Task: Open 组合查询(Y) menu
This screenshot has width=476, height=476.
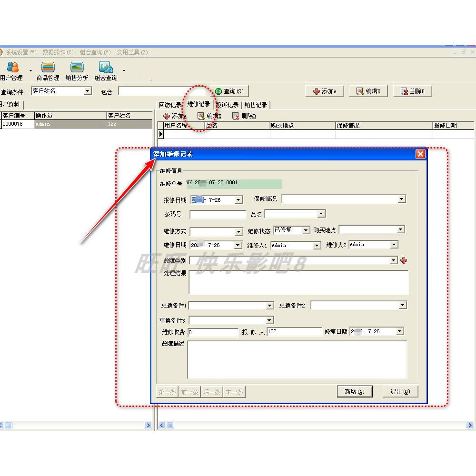Action: click(95, 52)
